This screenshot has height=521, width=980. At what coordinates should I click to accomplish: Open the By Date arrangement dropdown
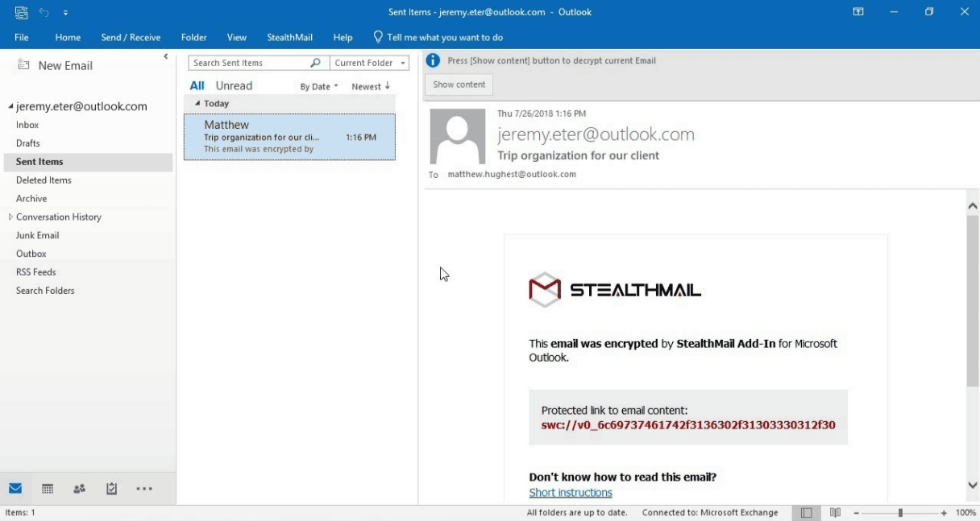pyautogui.click(x=319, y=87)
